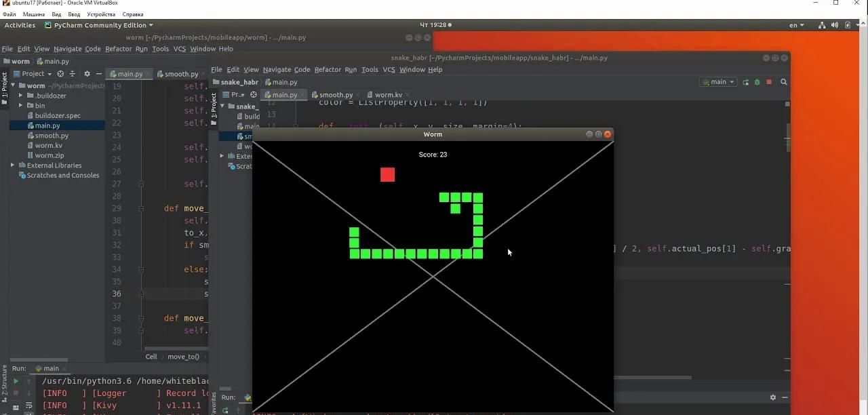The height and width of the screenshot is (415, 868).
Task: Open VirtualBox Машина menu
Action: click(x=34, y=14)
